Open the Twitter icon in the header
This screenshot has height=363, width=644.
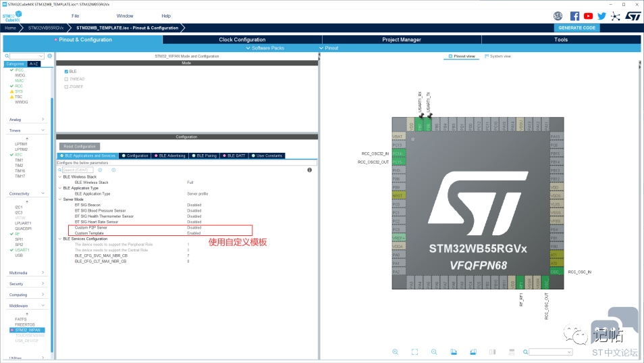tap(601, 16)
